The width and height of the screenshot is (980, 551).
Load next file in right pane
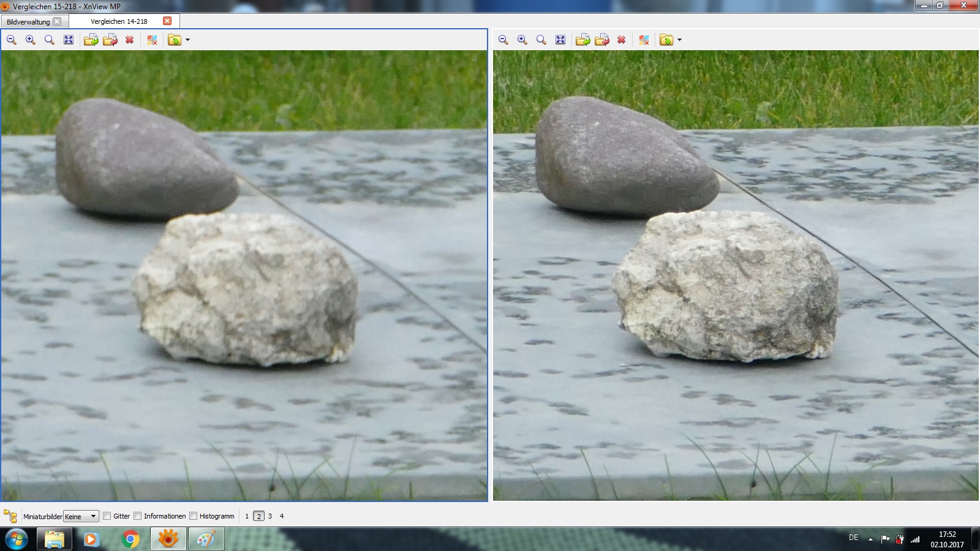coord(583,40)
